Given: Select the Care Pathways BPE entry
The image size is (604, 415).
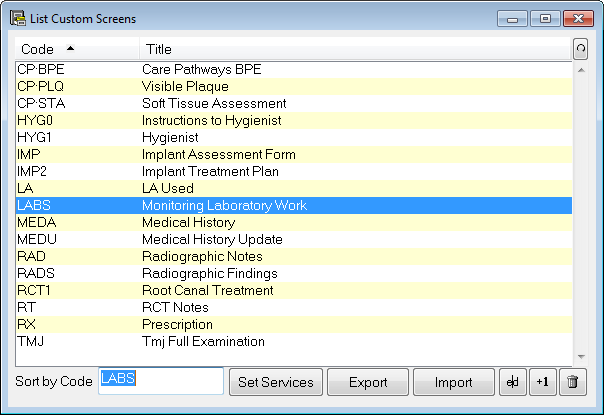Looking at the screenshot, I should point(294,69).
